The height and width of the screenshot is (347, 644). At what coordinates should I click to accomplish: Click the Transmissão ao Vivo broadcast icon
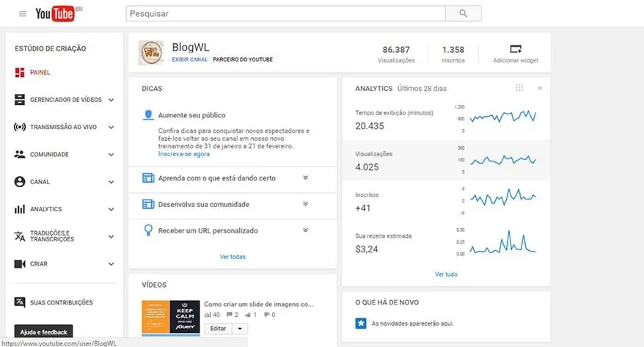[19, 127]
